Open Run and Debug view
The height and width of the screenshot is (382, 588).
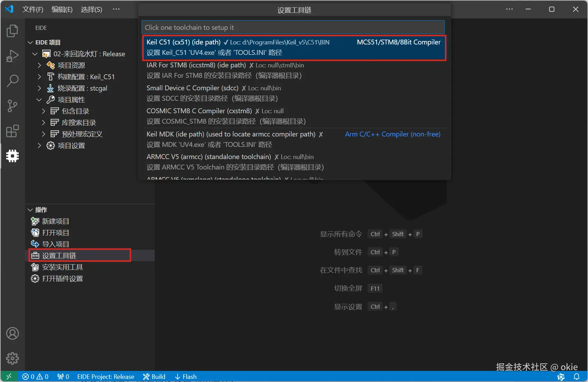(12, 56)
